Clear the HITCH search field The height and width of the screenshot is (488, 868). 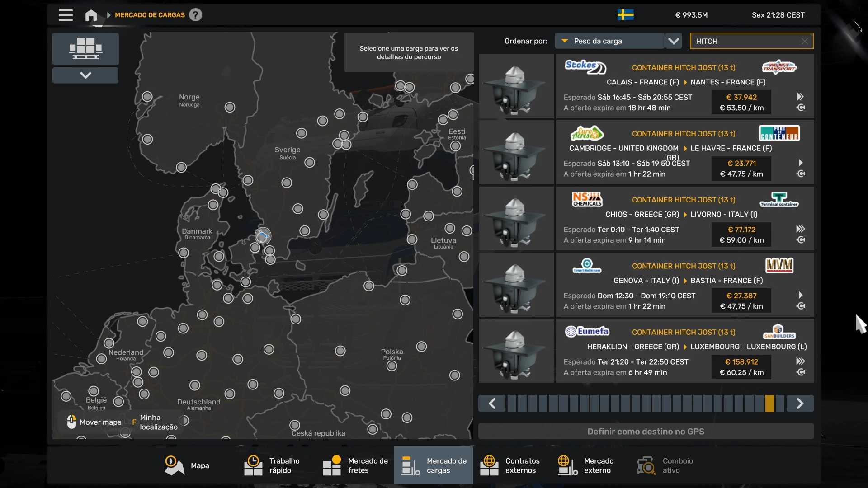click(x=805, y=41)
